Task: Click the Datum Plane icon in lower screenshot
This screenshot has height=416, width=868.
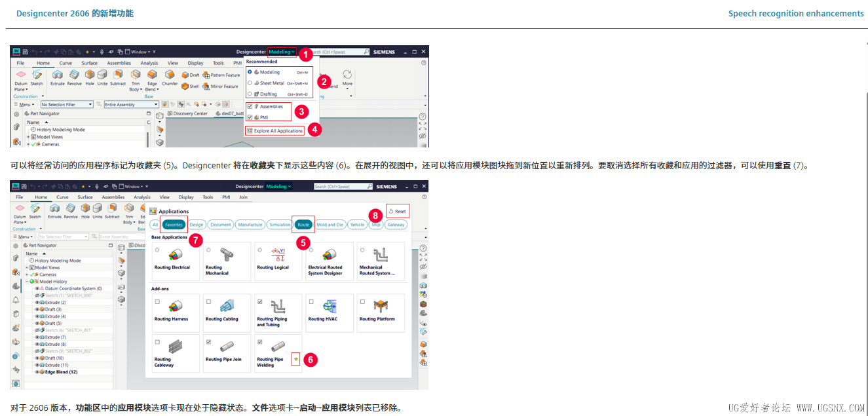Action: click(20, 208)
